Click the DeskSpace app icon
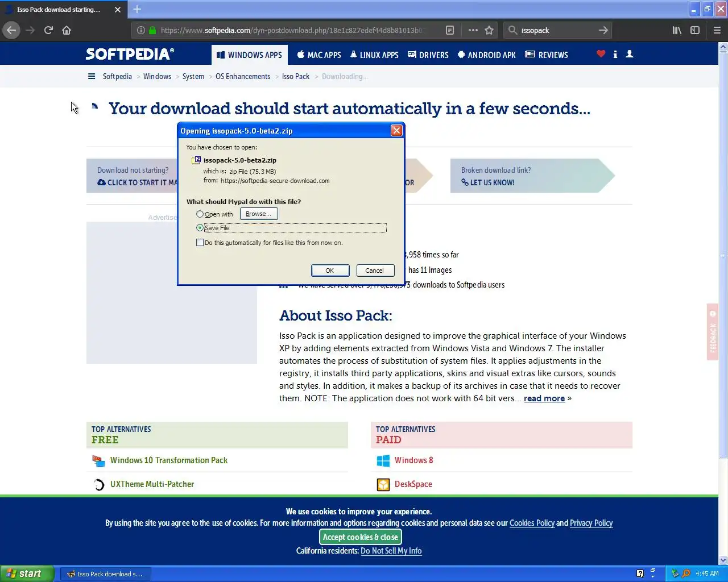This screenshot has width=728, height=582. click(383, 484)
